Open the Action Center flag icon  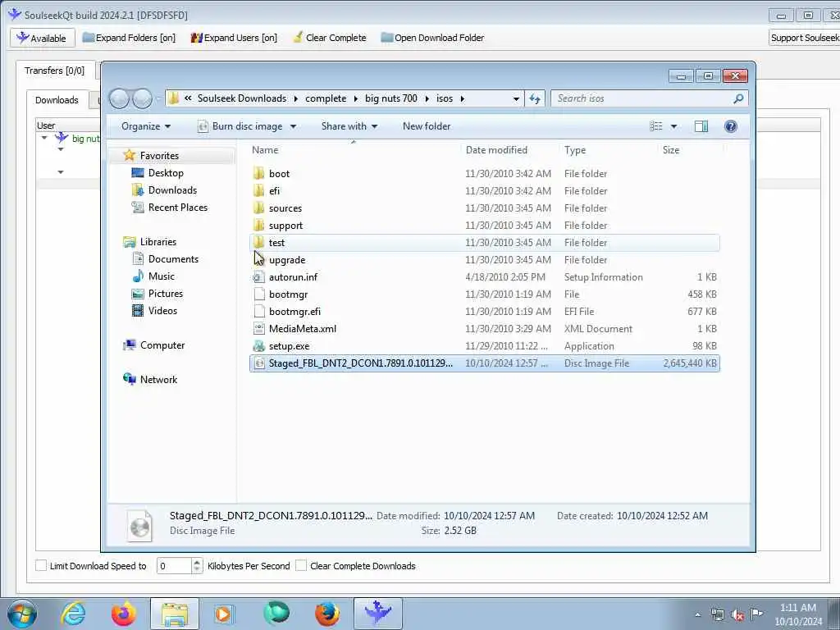[x=756, y=614]
